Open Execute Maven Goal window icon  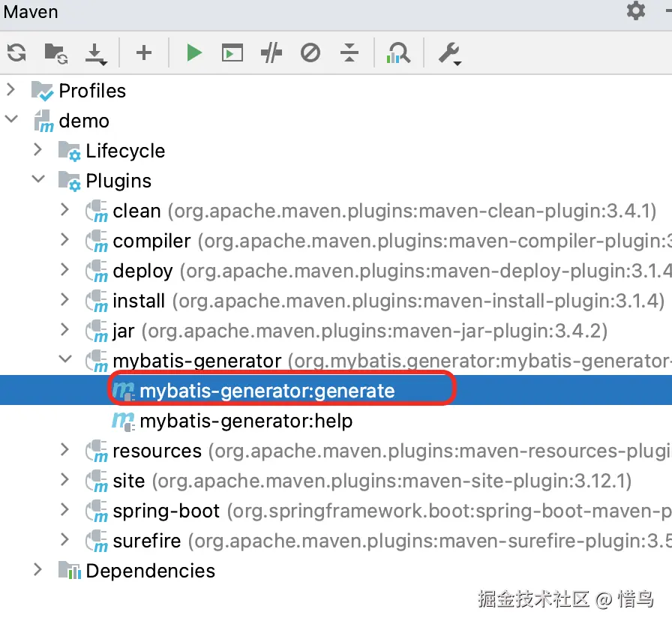(x=232, y=53)
